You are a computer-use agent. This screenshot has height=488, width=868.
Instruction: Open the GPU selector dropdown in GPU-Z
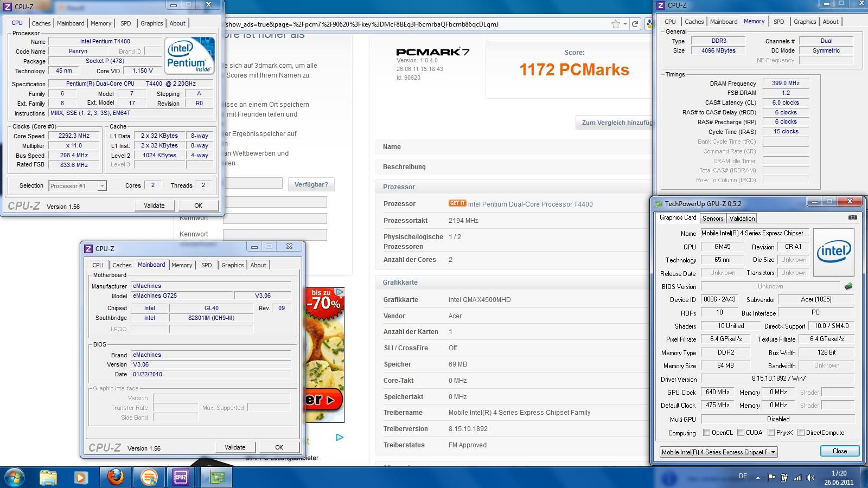point(773,452)
